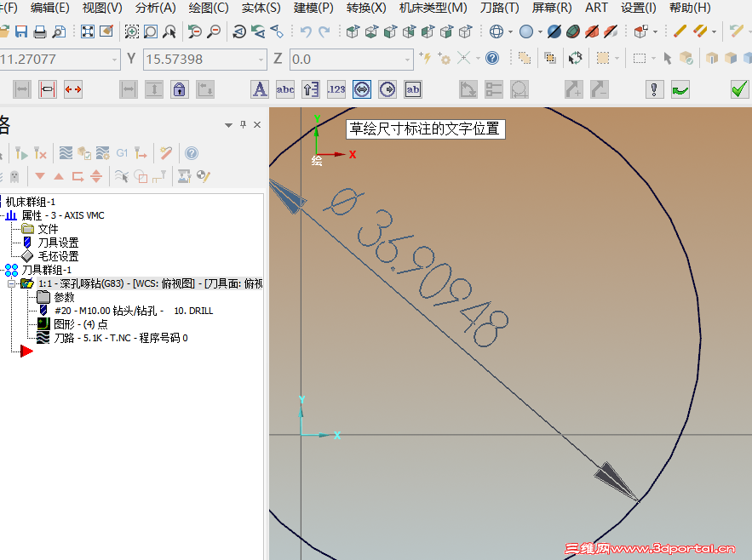The height and width of the screenshot is (560, 752).
Task: Open the Z coordinate dropdown arrow
Action: click(x=407, y=60)
